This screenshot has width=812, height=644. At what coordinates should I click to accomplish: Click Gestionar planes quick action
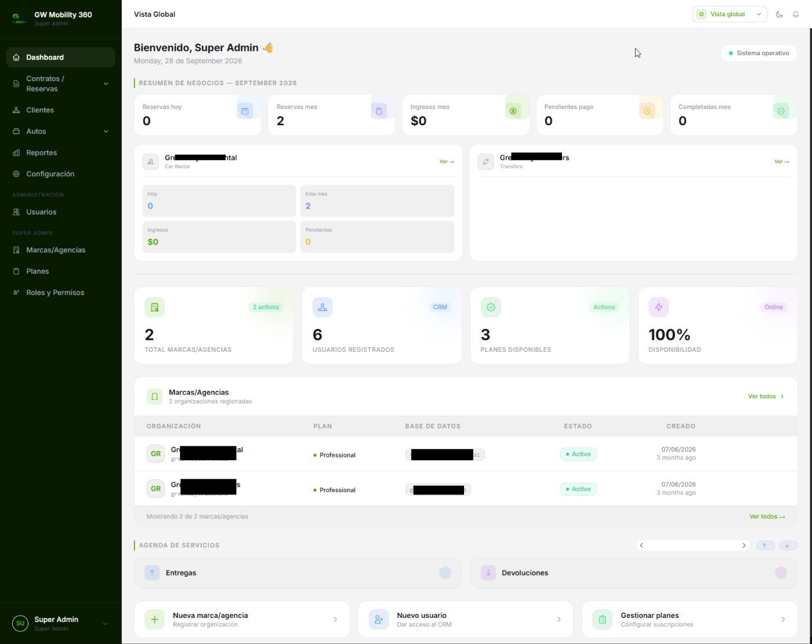tap(690, 620)
